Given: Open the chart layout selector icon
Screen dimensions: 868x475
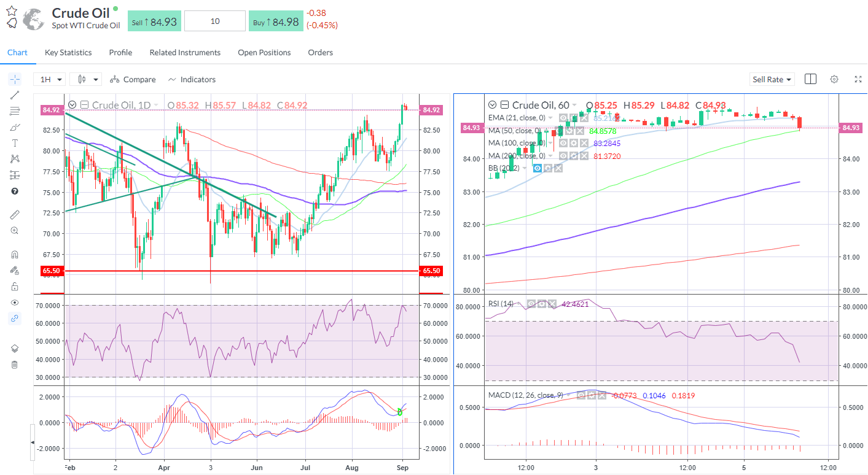Looking at the screenshot, I should [x=810, y=79].
